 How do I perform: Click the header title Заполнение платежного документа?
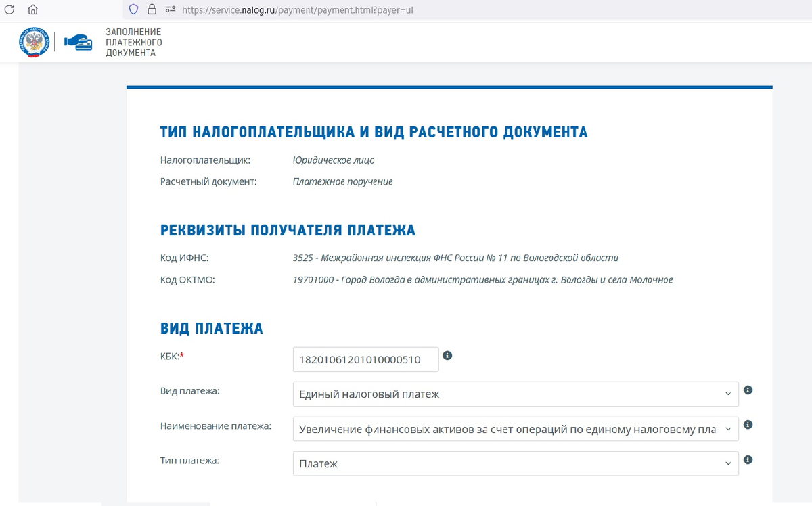click(x=133, y=42)
